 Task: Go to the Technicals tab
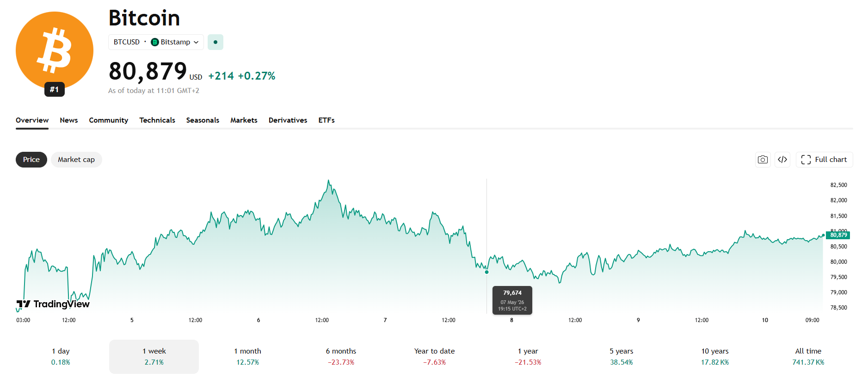[157, 120]
